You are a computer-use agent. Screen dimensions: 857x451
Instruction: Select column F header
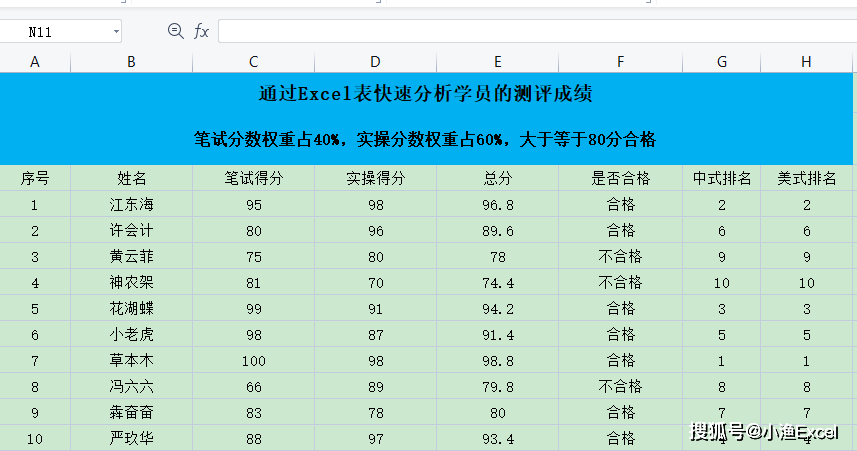pyautogui.click(x=620, y=62)
